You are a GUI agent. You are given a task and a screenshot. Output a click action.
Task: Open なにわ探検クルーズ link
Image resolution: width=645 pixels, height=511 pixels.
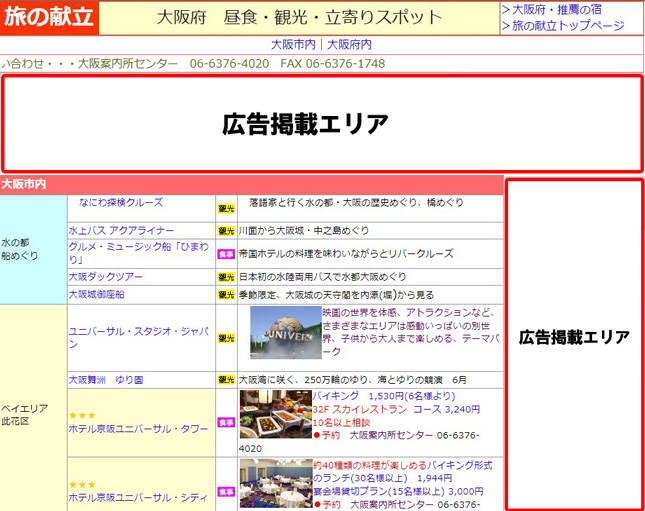(121, 202)
